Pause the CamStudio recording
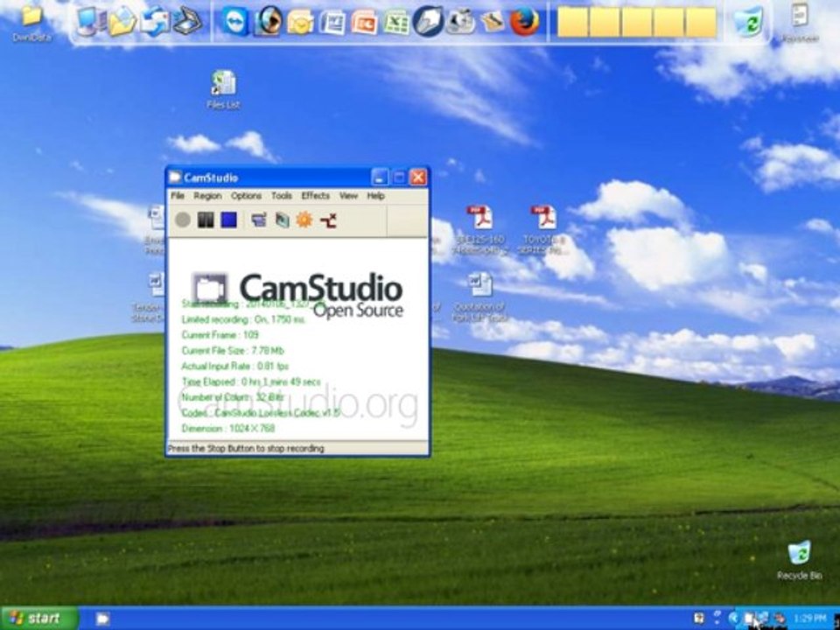 pos(206,220)
